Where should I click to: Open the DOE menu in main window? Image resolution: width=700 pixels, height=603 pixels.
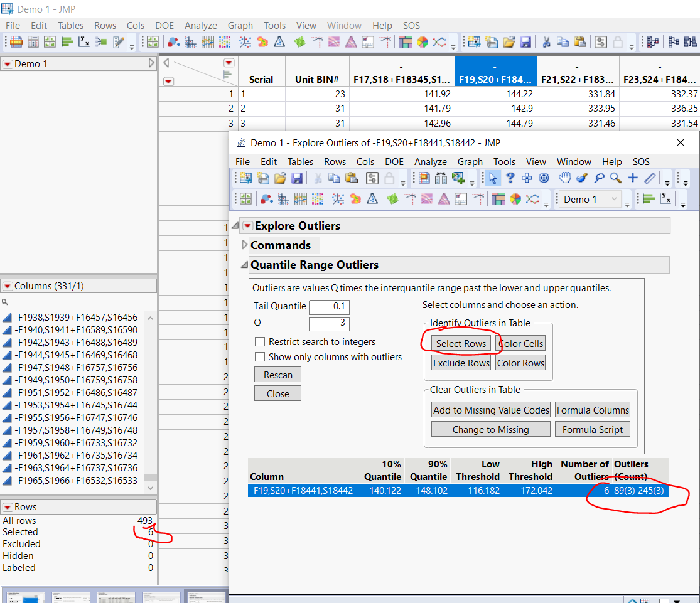click(164, 26)
